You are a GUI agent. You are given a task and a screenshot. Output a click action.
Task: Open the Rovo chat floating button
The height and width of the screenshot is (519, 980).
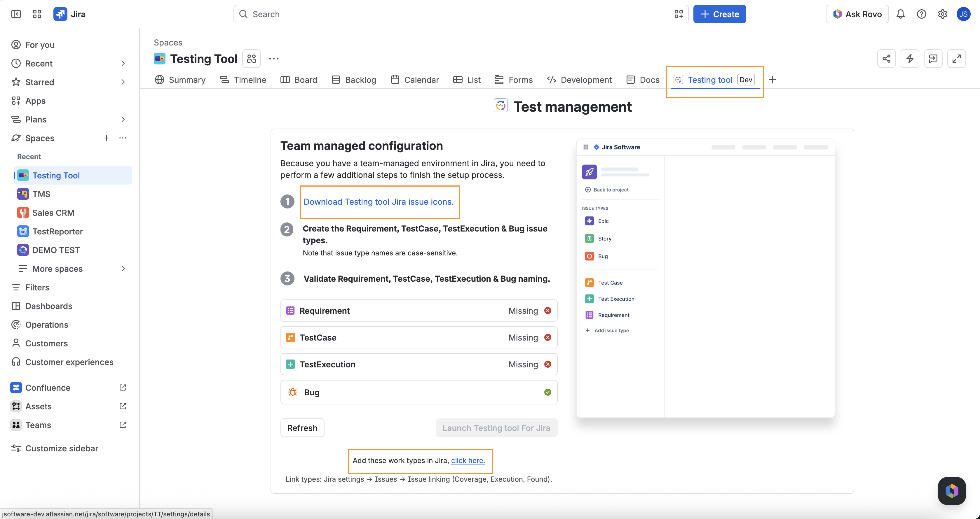tap(952, 490)
